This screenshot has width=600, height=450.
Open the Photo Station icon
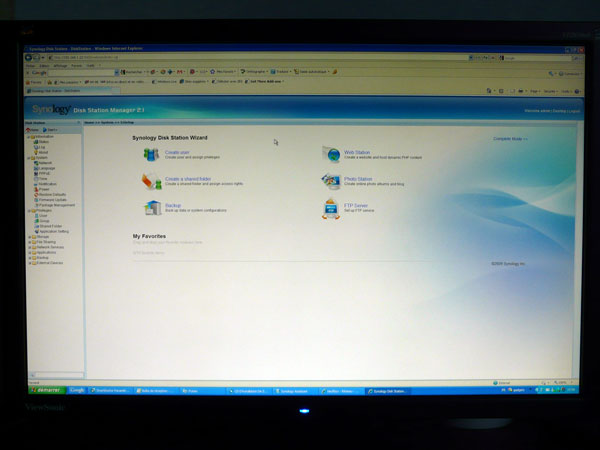[x=331, y=181]
